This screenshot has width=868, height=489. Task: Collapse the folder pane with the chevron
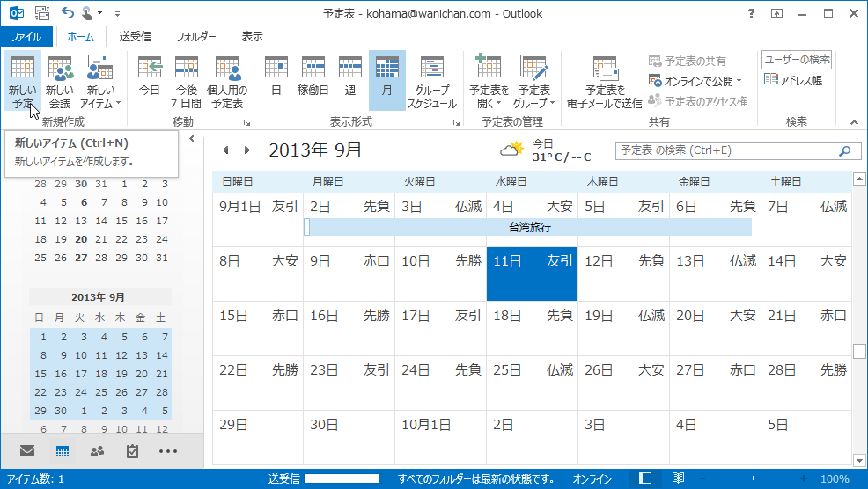point(192,139)
